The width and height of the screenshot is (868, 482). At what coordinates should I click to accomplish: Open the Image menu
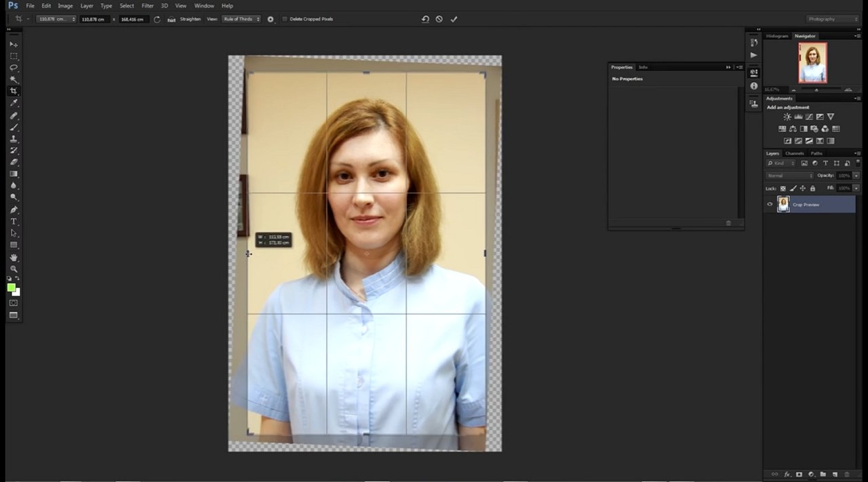[65, 5]
